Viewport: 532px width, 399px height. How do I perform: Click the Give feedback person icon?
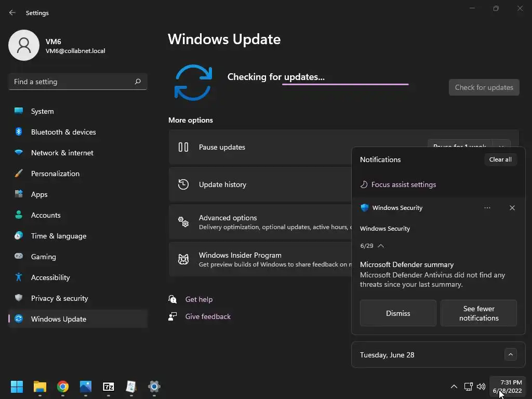tap(172, 316)
